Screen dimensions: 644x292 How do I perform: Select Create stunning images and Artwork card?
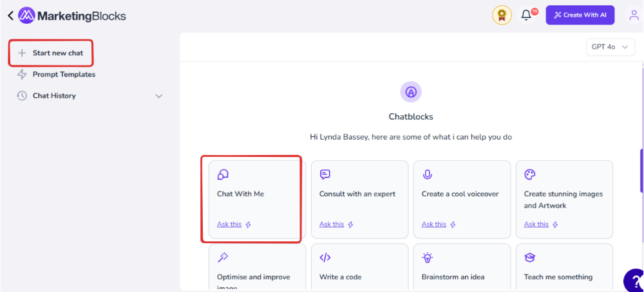point(564,199)
